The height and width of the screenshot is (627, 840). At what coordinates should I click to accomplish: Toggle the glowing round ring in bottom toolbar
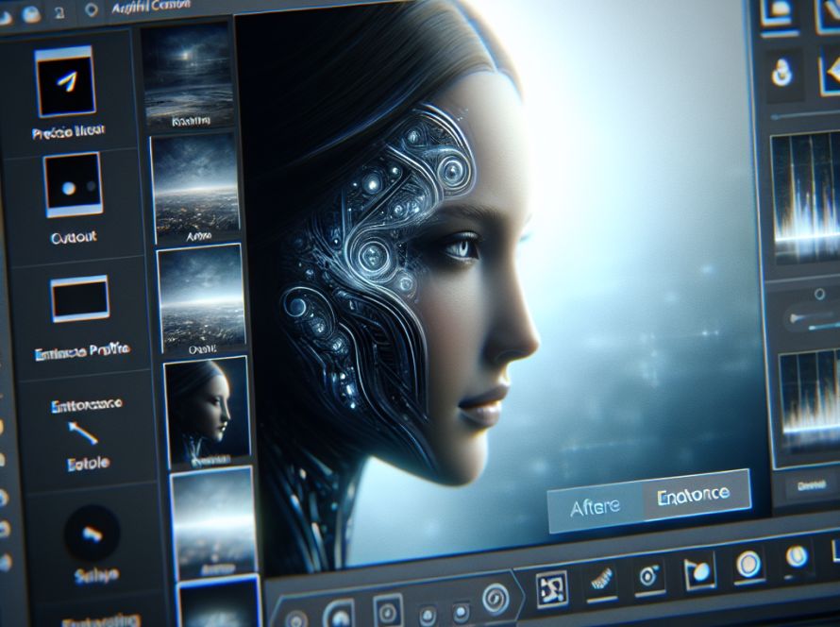[x=748, y=565]
